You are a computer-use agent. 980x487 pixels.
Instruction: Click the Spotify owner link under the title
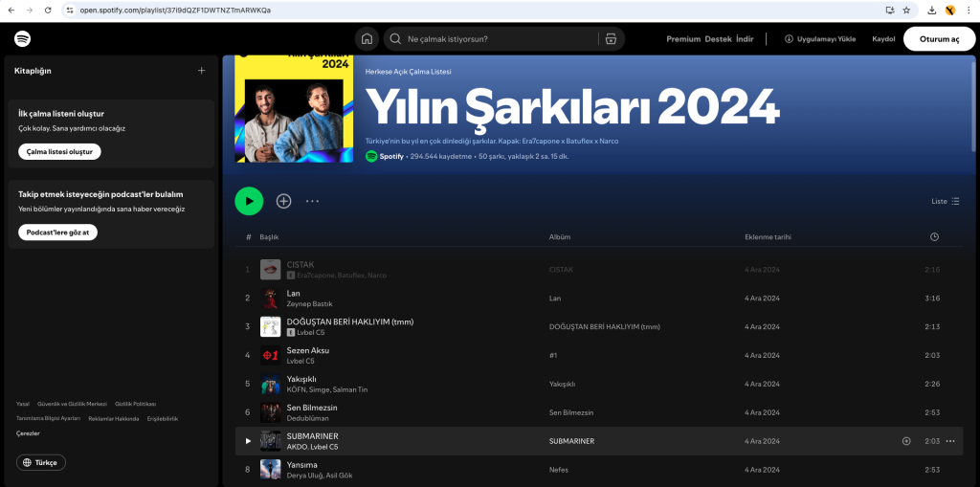coord(391,156)
